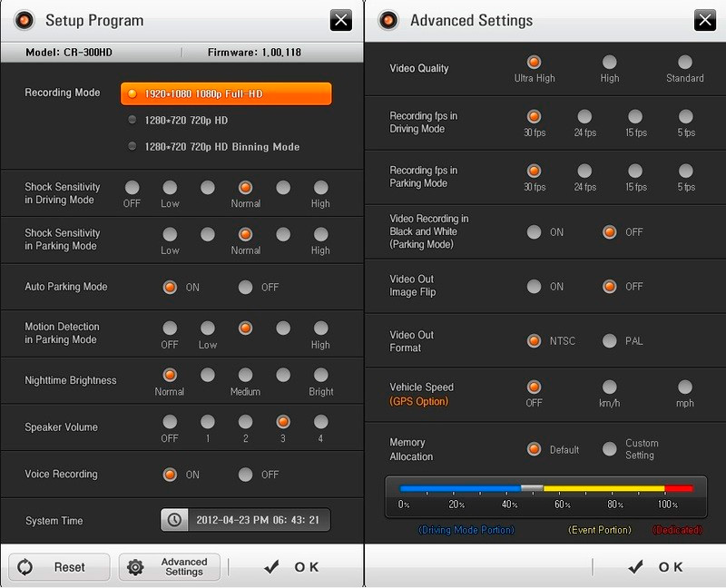Image resolution: width=726 pixels, height=588 pixels.
Task: Turn Auto Parking Mode ON
Action: point(170,287)
